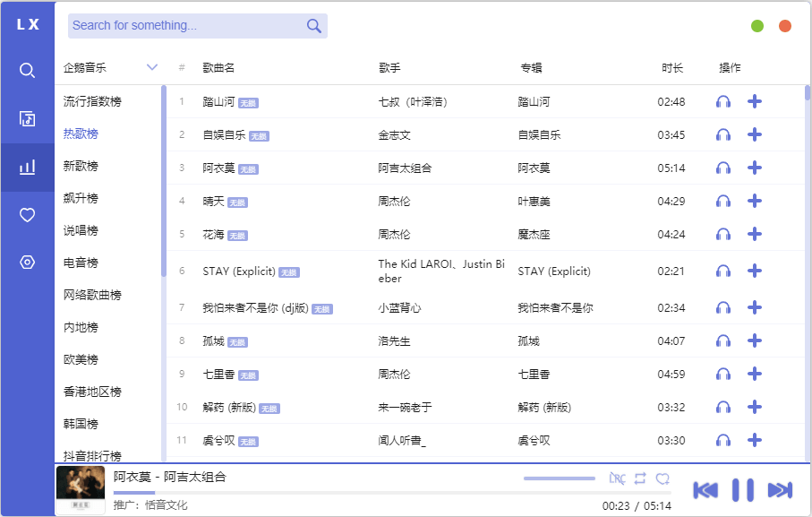Toggle the repeat play mode icon
Viewport: 812px width, 517px height.
(x=640, y=478)
